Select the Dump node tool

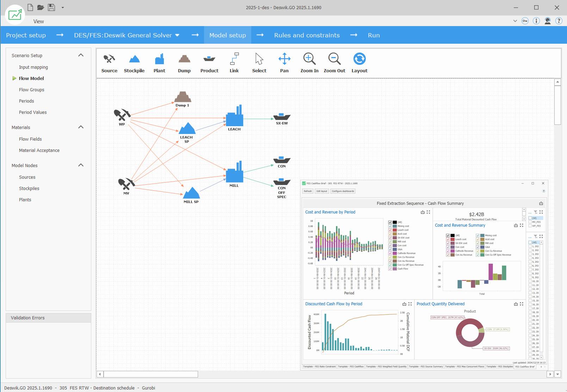click(184, 63)
